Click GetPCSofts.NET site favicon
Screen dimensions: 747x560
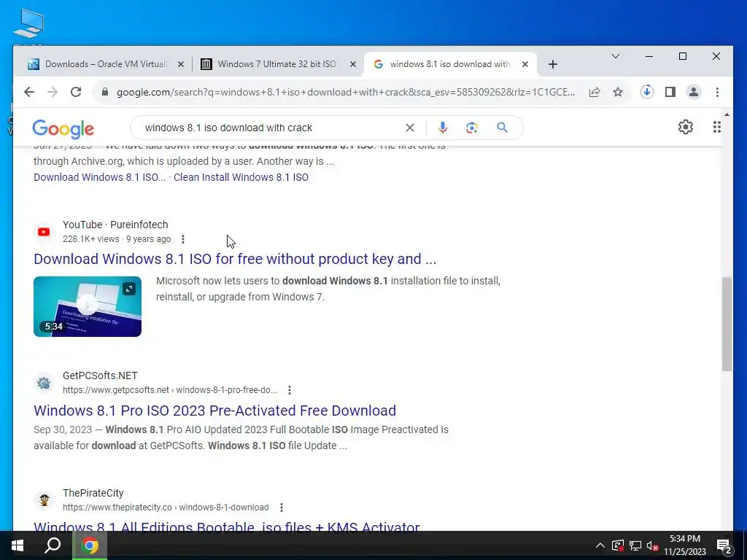point(44,383)
